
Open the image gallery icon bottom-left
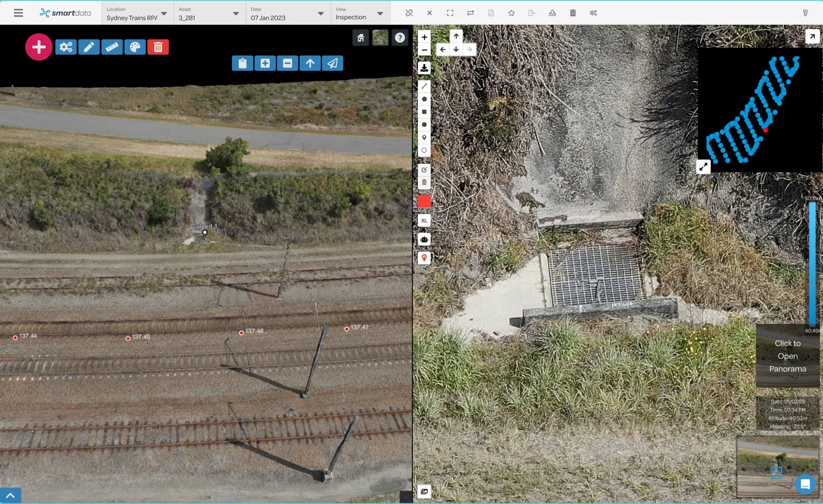tap(424, 492)
